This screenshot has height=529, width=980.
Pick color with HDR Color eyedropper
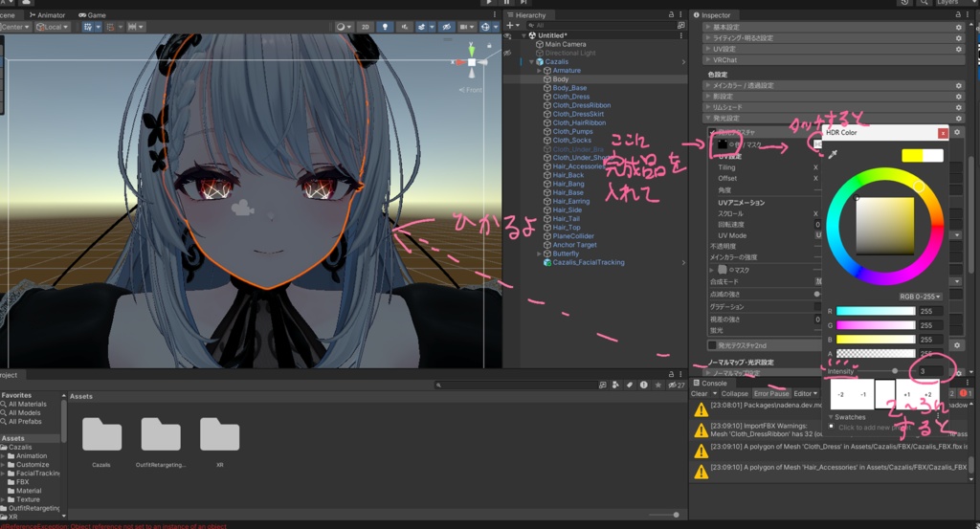tap(833, 154)
